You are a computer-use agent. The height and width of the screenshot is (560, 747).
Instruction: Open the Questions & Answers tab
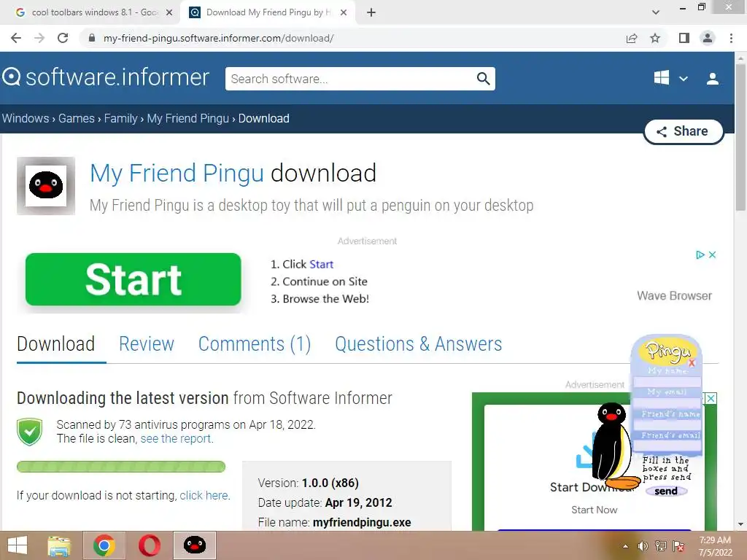[x=418, y=344]
